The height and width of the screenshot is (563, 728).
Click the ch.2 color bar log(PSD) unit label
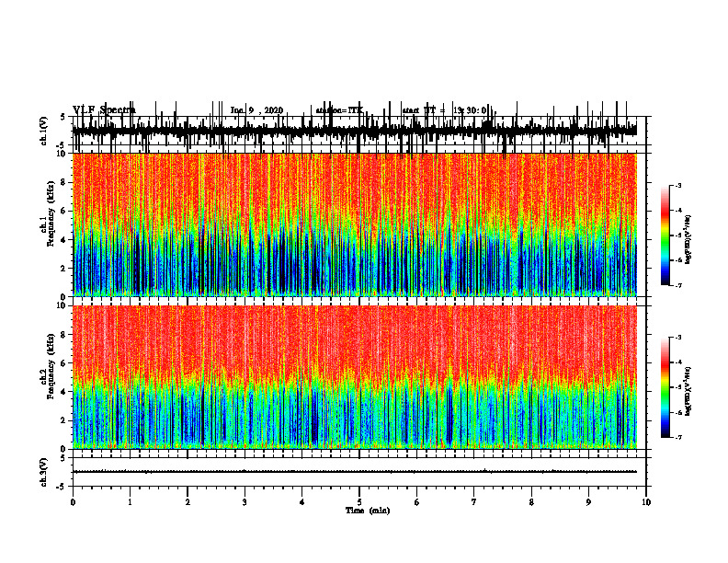coord(688,391)
